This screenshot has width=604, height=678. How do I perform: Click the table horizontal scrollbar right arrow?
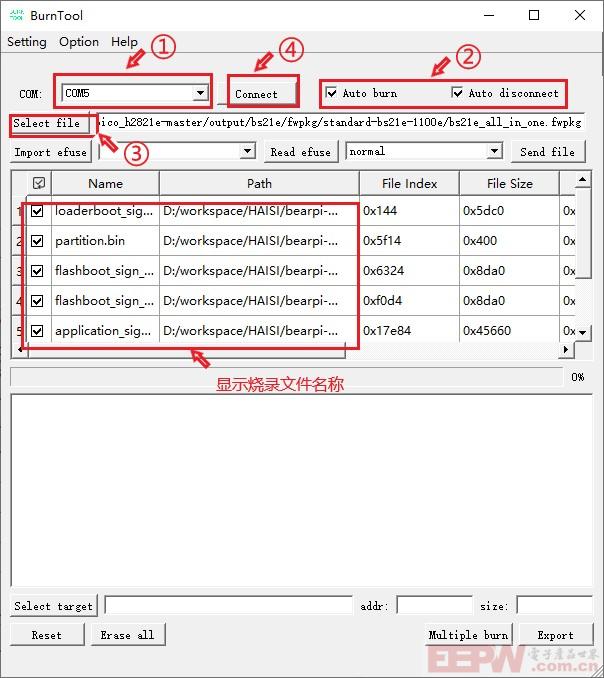(566, 349)
